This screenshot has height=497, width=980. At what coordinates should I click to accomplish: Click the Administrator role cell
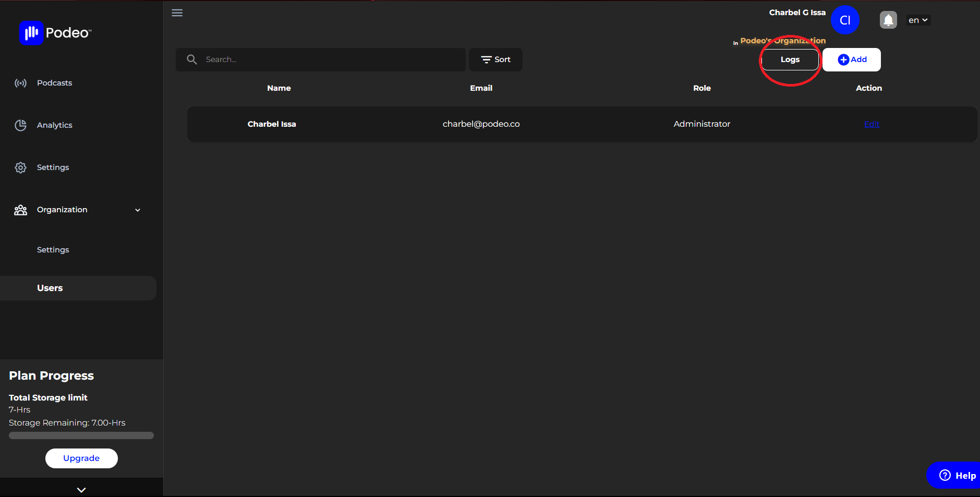pos(702,124)
